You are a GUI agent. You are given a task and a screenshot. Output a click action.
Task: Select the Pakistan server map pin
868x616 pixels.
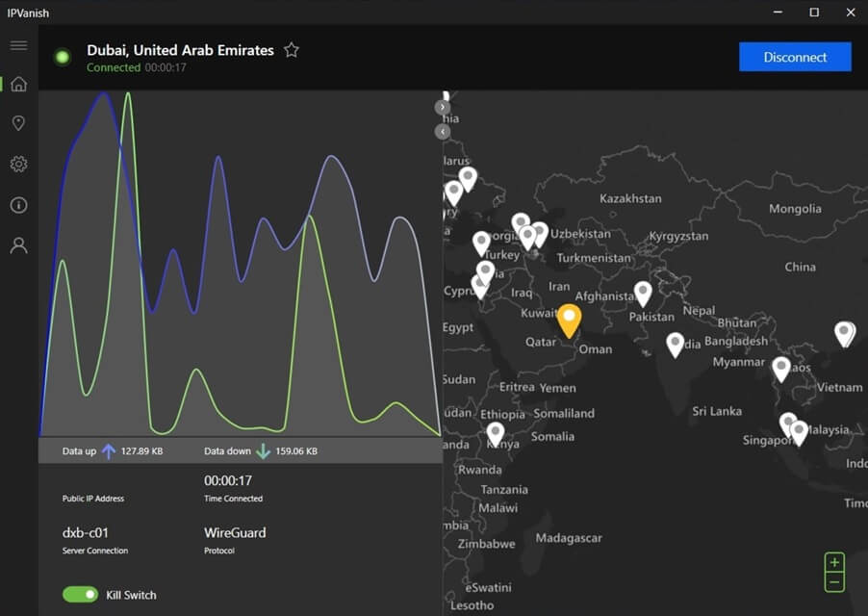tap(643, 294)
